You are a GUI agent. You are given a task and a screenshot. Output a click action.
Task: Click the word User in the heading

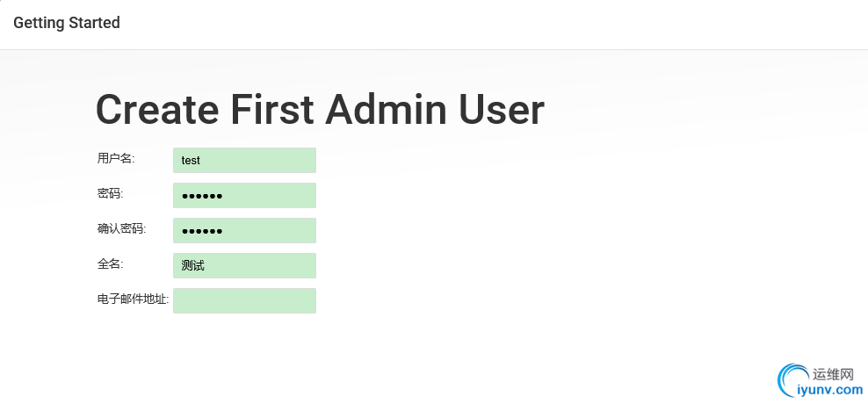(x=502, y=110)
